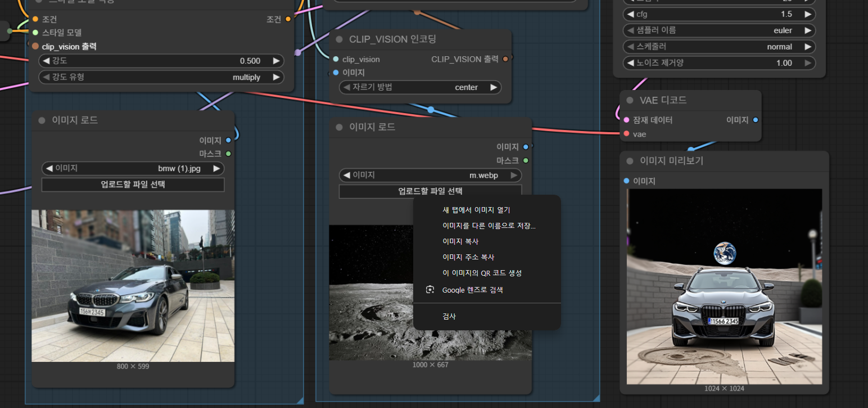
Task: Select previous image before bmw (1).jpg
Action: coord(49,168)
